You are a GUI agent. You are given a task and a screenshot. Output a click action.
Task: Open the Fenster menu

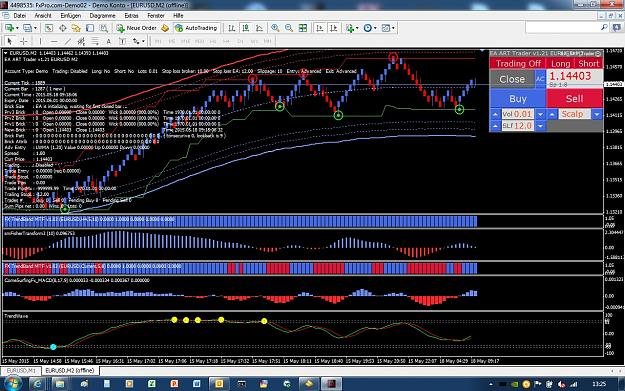tap(156, 16)
